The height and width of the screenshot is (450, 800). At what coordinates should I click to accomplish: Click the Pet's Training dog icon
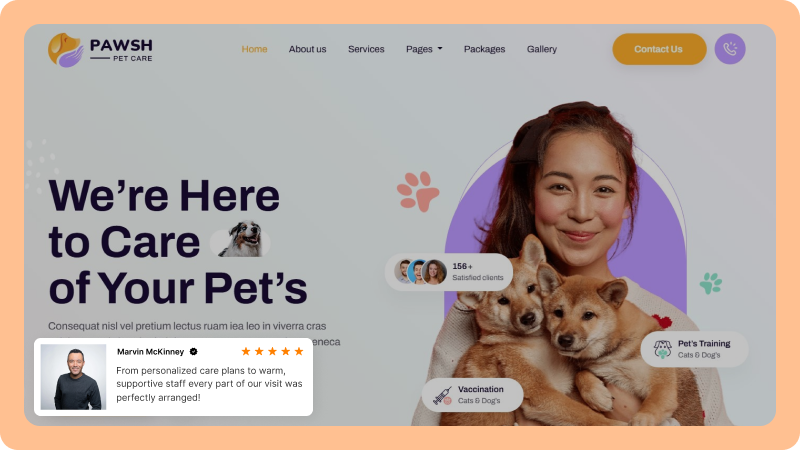[x=662, y=349]
